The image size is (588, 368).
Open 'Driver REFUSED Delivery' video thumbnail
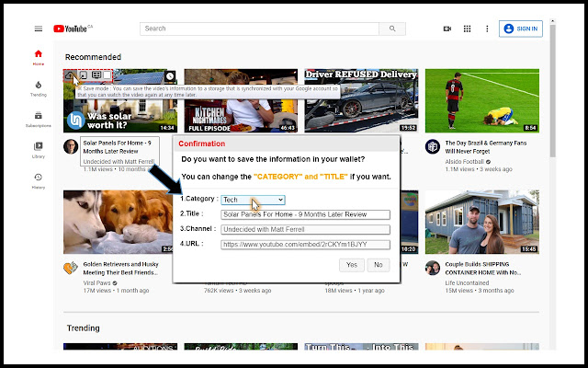(361, 100)
